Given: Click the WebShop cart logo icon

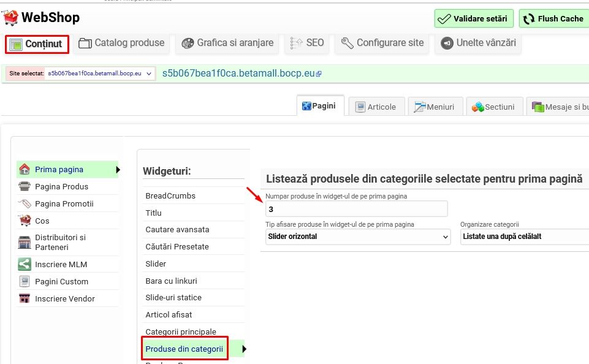Looking at the screenshot, I should tap(10, 18).
